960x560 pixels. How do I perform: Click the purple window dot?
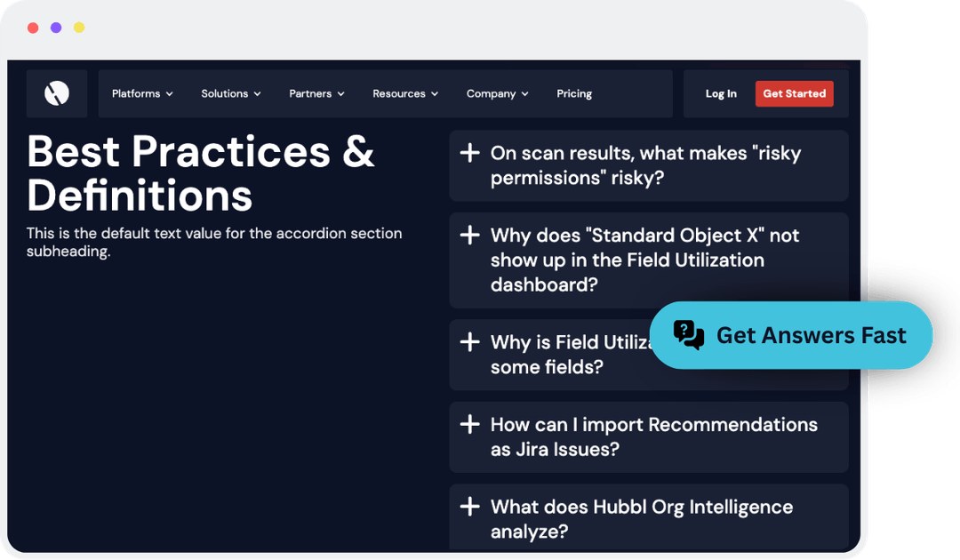coord(55,28)
